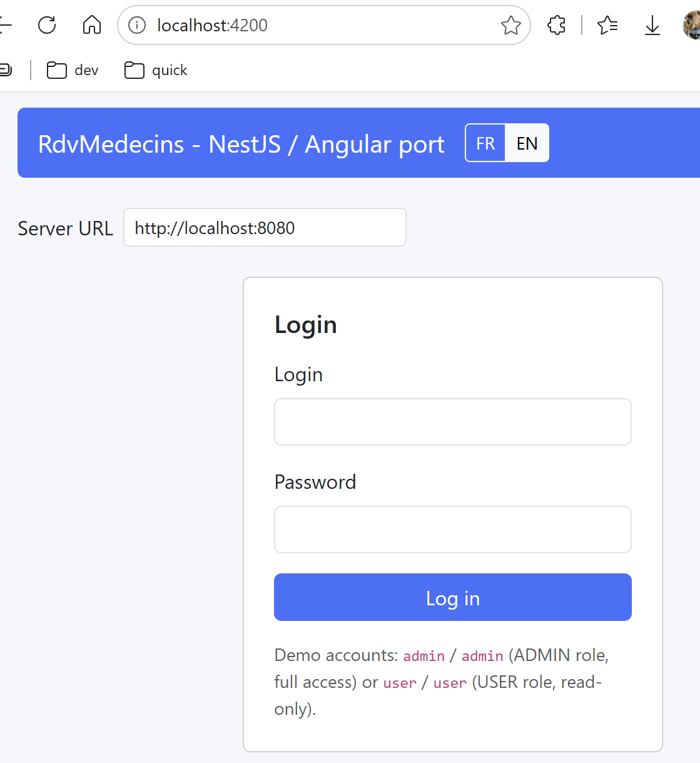Image resolution: width=700 pixels, height=763 pixels.
Task: Open the browser extensions puzzle icon
Action: (556, 25)
